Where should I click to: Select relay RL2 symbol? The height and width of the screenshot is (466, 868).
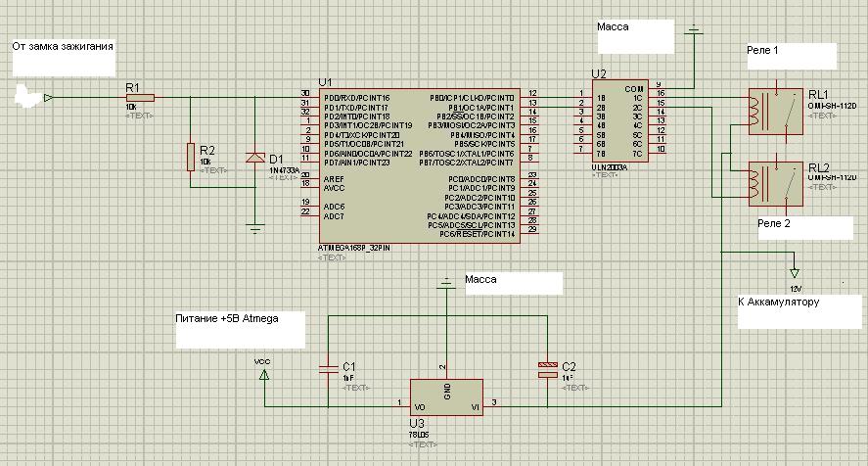(x=776, y=183)
